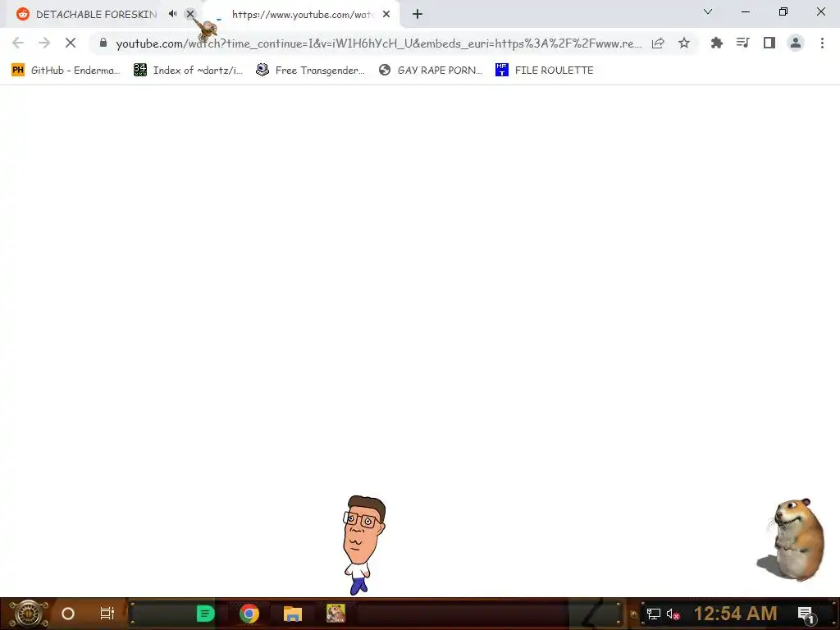The width and height of the screenshot is (840, 630).
Task: Toggle the browser side panel
Action: tap(769, 43)
